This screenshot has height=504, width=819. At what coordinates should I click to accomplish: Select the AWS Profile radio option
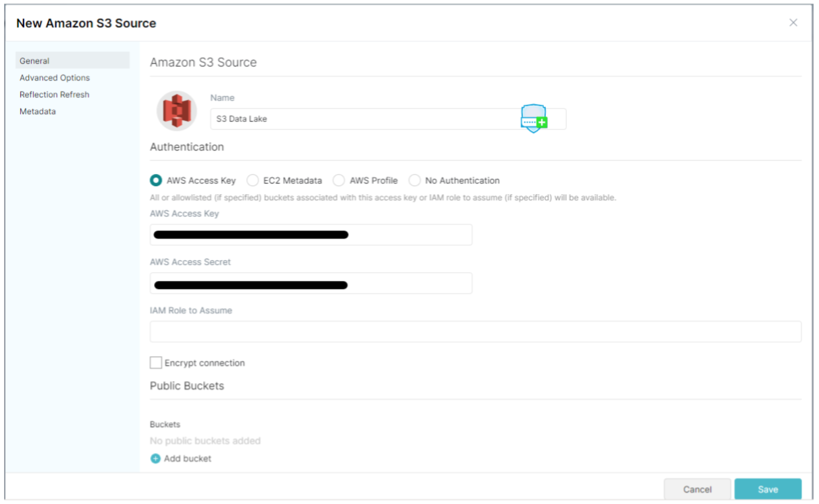pyautogui.click(x=339, y=180)
